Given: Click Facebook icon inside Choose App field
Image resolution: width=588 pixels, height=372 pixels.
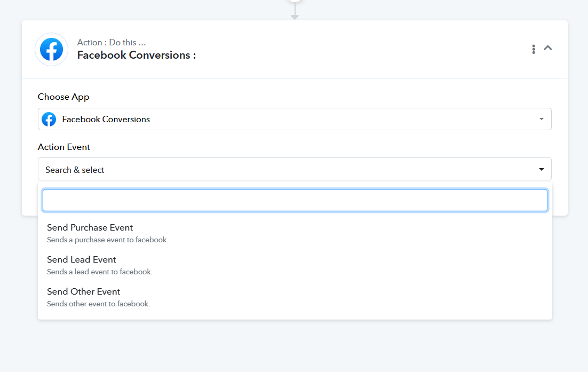Looking at the screenshot, I should point(49,119).
